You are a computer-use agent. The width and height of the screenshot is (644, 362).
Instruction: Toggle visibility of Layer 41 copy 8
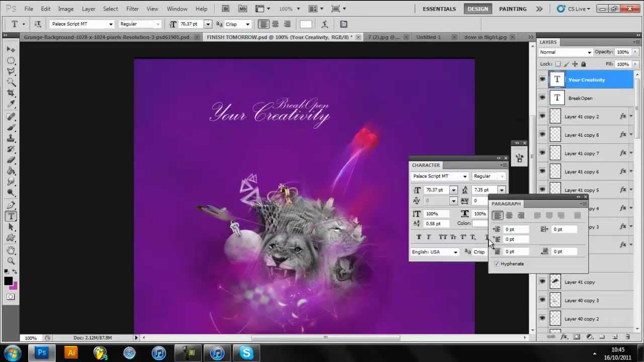542,135
